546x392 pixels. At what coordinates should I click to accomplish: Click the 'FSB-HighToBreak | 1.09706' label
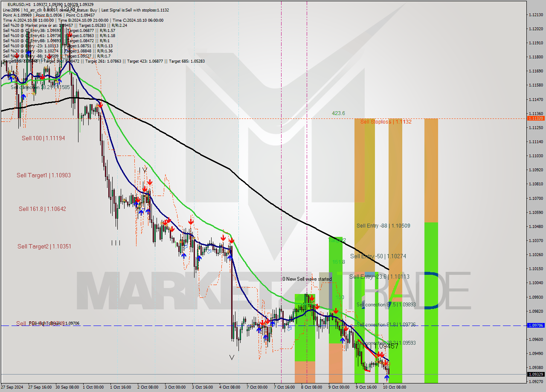(x=54, y=323)
